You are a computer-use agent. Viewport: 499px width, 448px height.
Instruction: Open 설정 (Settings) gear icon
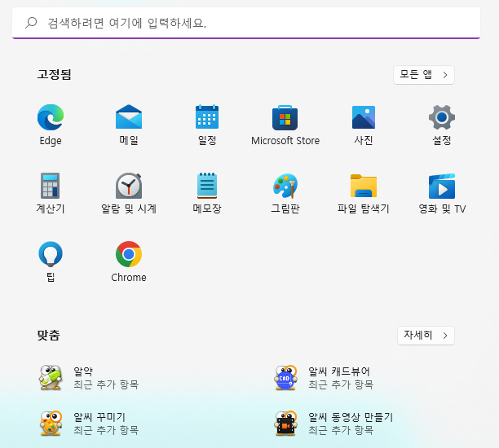tap(442, 117)
